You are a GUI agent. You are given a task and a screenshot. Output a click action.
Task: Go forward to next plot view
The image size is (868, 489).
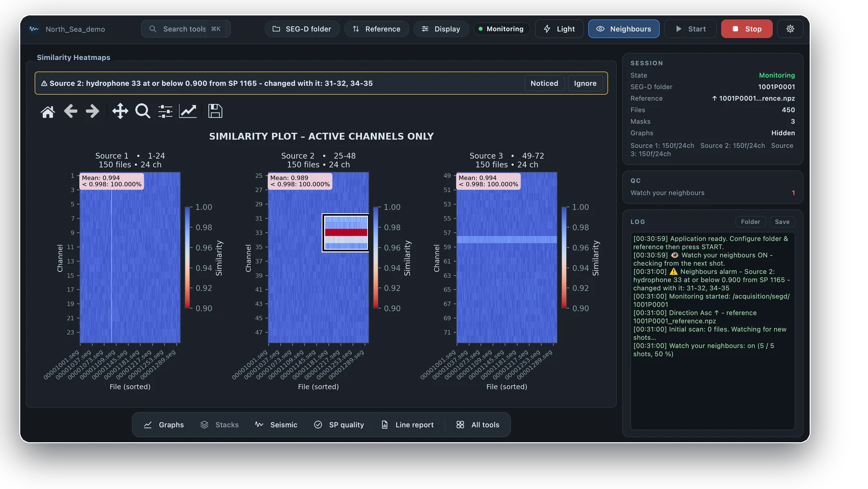(x=92, y=111)
